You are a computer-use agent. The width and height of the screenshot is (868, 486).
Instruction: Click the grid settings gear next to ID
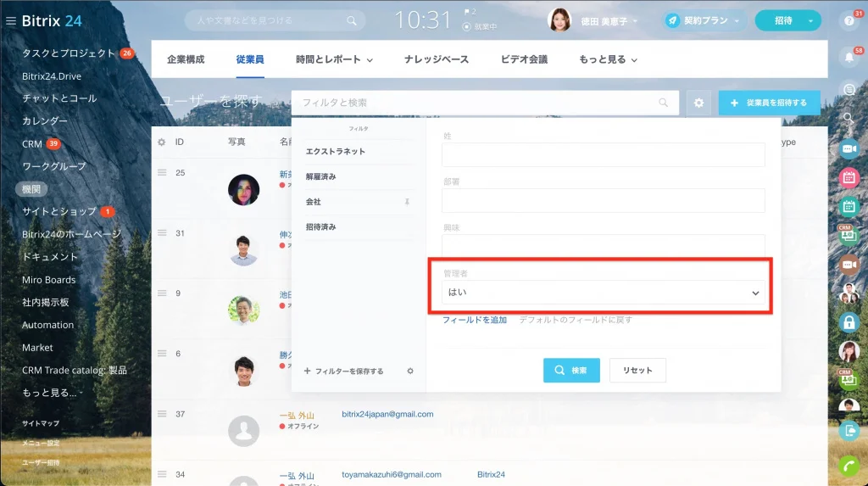tap(162, 142)
